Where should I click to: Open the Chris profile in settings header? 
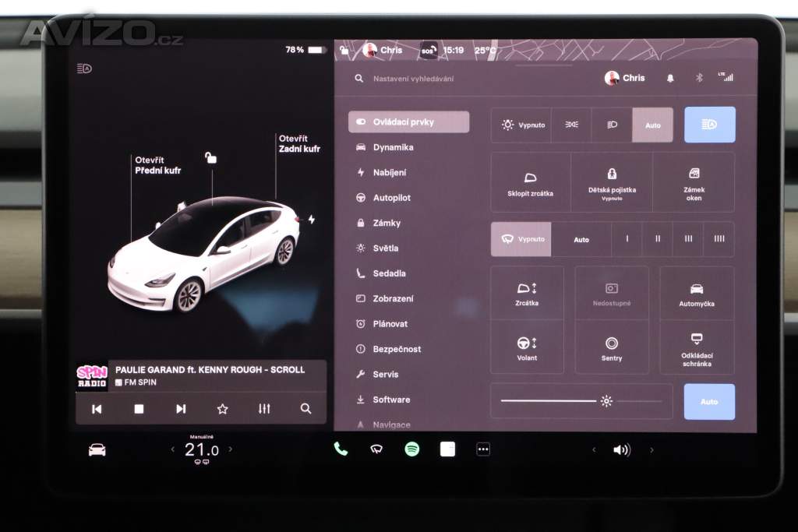pos(624,78)
